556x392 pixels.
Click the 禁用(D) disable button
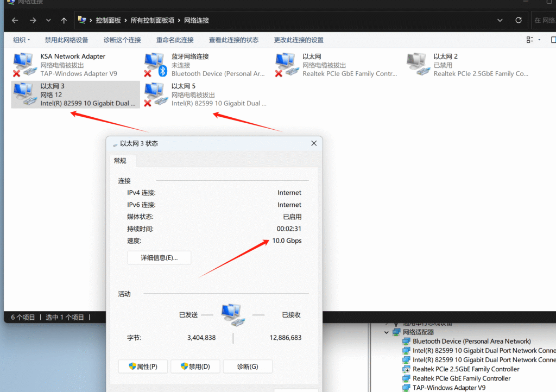pos(195,366)
